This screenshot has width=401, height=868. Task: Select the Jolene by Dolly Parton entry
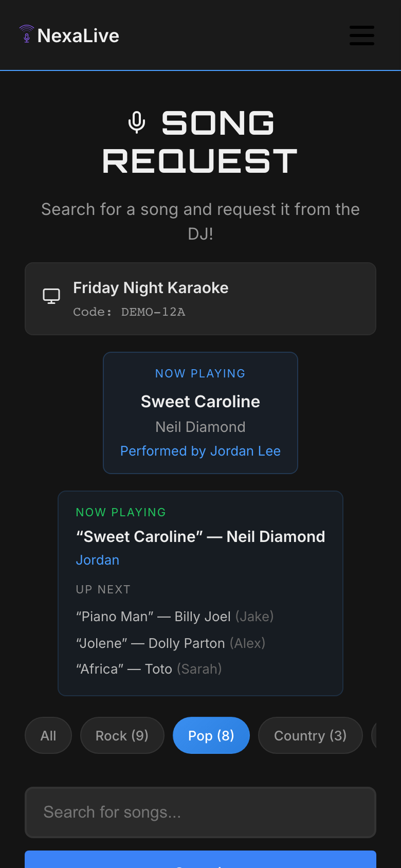click(170, 643)
